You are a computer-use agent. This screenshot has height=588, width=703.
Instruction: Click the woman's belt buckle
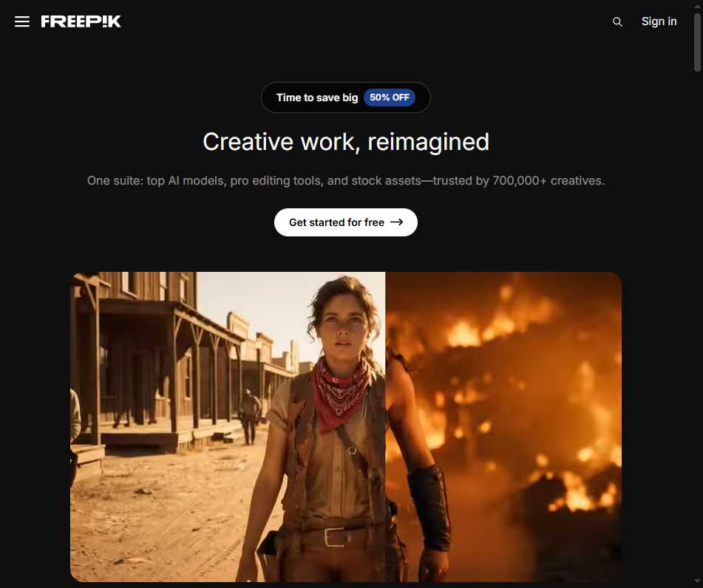[335, 537]
